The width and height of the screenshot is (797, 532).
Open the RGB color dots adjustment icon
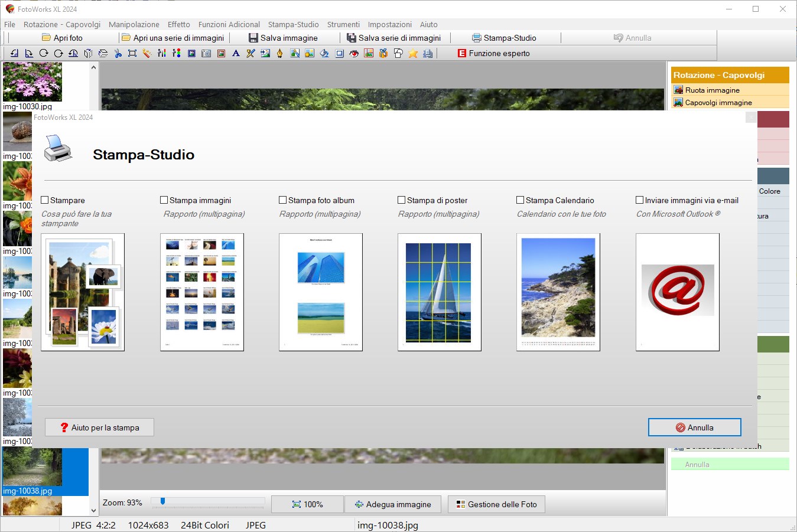point(177,53)
